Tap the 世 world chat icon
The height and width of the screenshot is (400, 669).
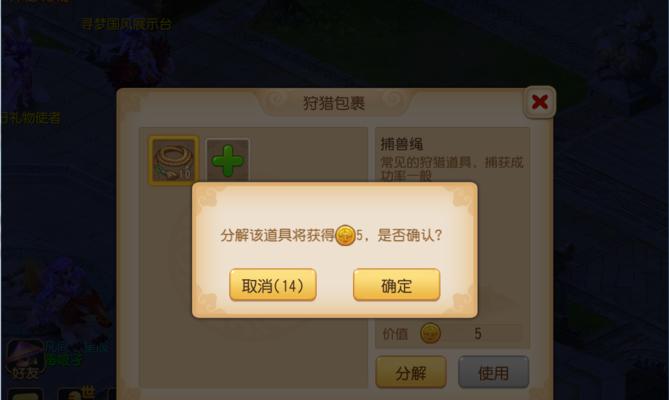[x=77, y=393]
